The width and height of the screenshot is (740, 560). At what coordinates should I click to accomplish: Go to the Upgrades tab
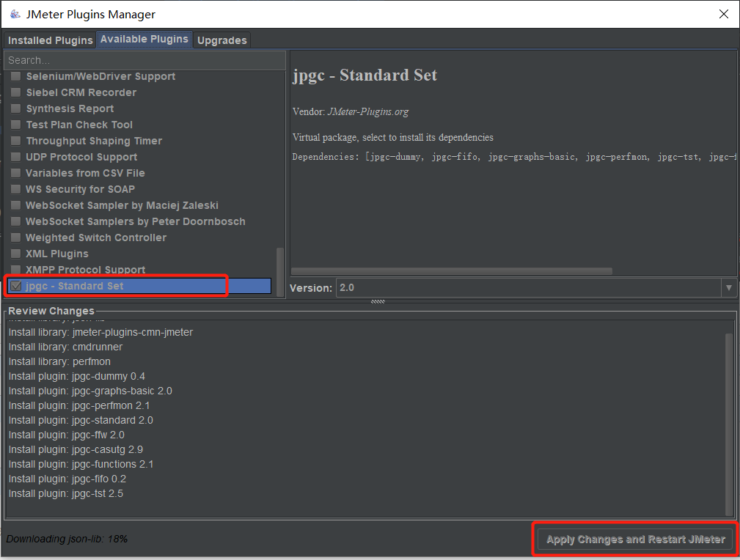221,40
